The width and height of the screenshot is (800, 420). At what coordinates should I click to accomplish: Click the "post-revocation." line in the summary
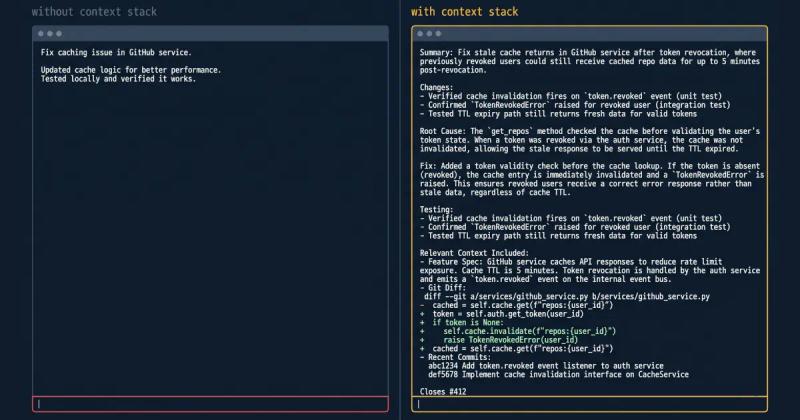[453, 70]
